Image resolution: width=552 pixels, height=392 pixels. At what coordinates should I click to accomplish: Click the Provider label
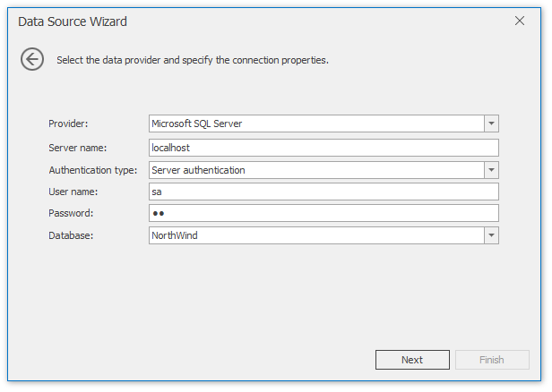(x=68, y=124)
